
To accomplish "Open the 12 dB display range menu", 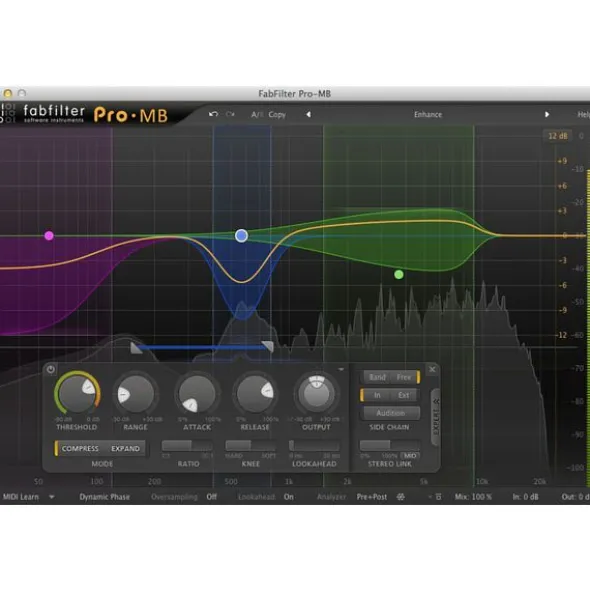I will pos(558,136).
